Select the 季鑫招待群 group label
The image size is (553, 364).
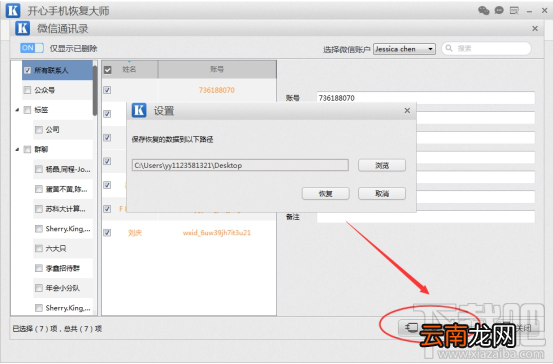(x=63, y=268)
